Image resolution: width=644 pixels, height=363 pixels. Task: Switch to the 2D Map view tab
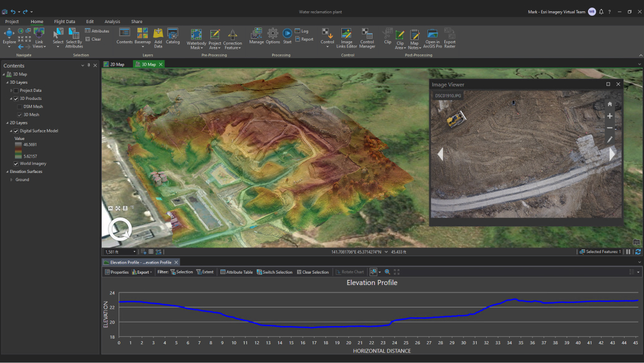click(117, 64)
